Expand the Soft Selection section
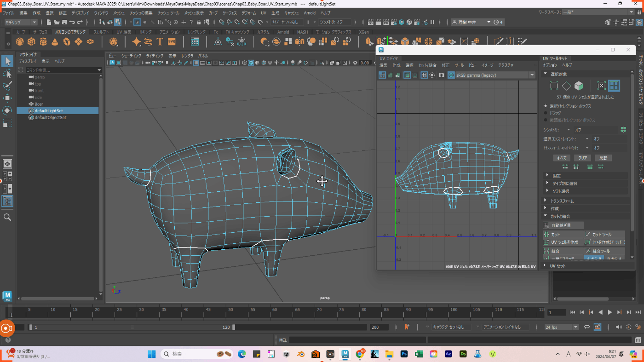Screen dimensions: 644x362 (585, 191)
